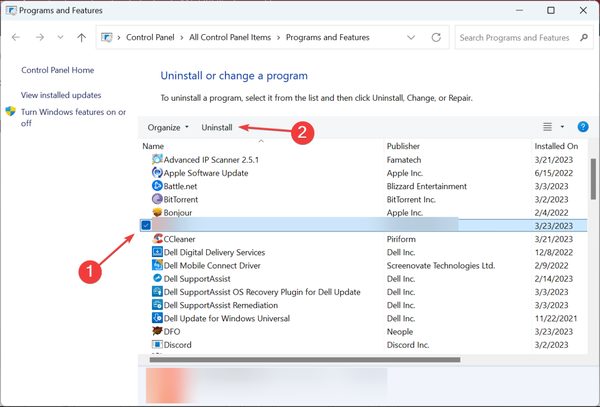
Task: Click the change view list icon
Action: (548, 127)
